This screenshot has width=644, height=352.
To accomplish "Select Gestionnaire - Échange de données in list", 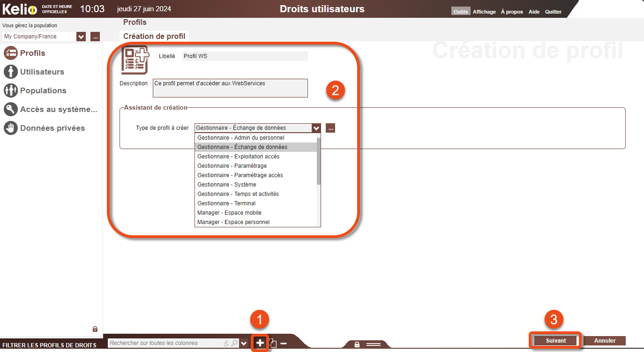I will click(x=256, y=147).
